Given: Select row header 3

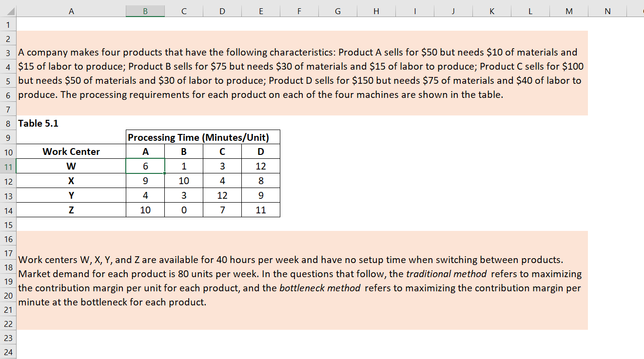Looking at the screenshot, I should (7, 53).
